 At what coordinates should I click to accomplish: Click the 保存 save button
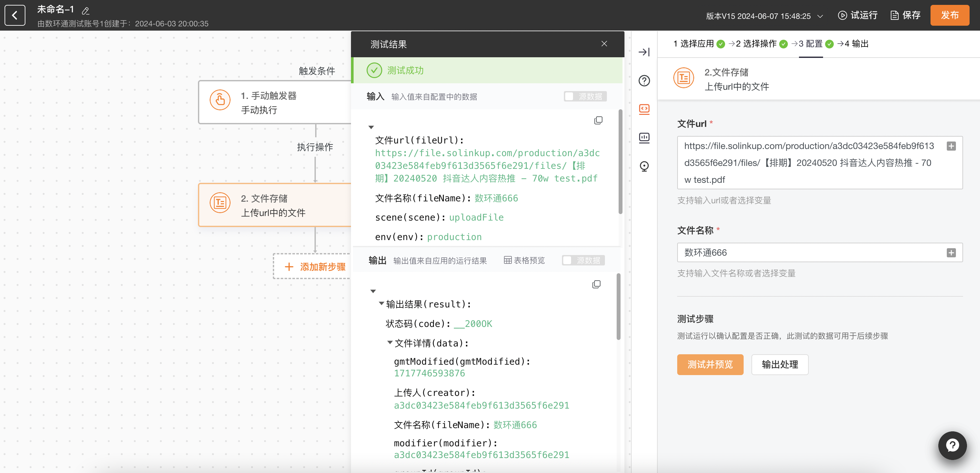click(x=905, y=15)
